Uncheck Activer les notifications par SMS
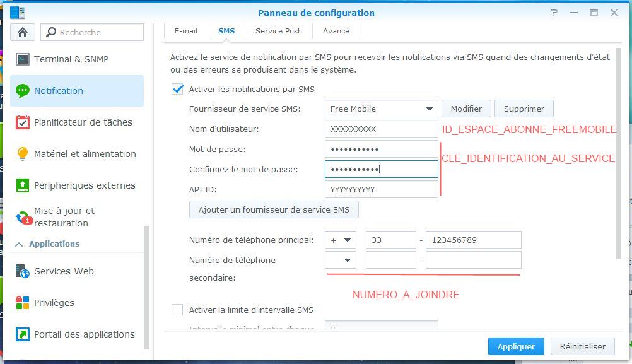Image resolution: width=632 pixels, height=364 pixels. tap(178, 89)
